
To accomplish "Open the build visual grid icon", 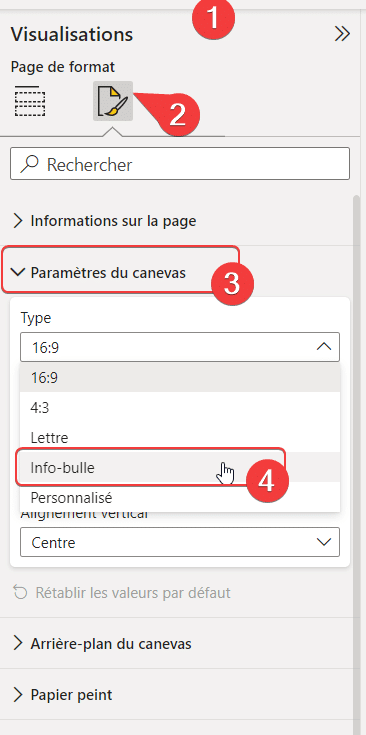I will 30,101.
